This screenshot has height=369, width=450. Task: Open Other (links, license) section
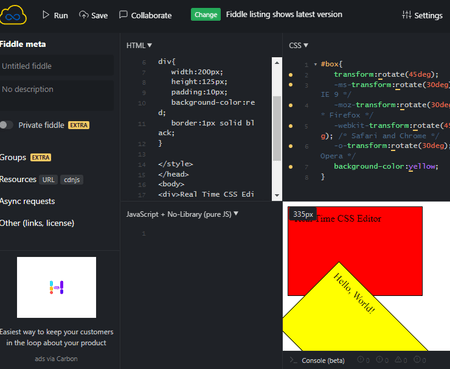point(37,223)
